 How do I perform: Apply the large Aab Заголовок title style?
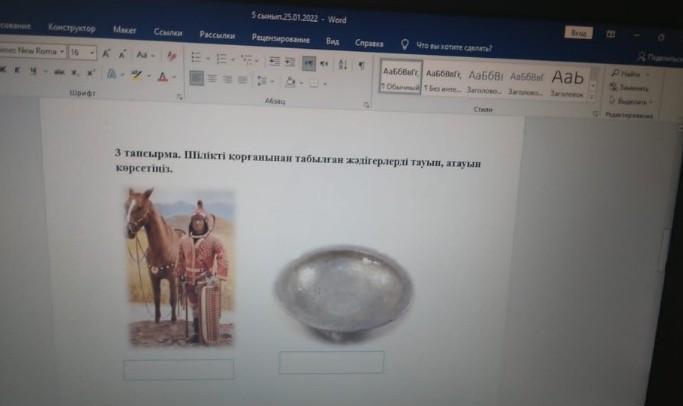tap(567, 83)
